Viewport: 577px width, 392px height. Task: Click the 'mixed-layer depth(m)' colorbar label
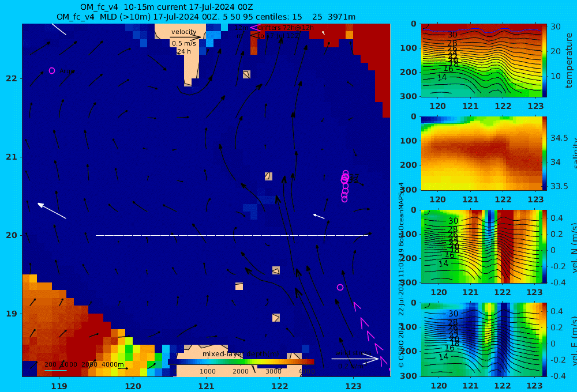241,354
